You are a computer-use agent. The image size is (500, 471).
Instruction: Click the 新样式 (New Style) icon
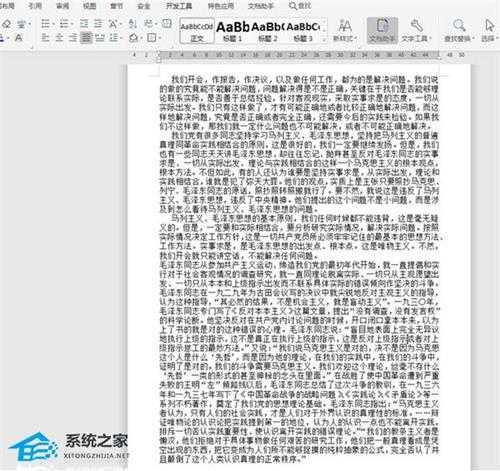click(x=345, y=26)
